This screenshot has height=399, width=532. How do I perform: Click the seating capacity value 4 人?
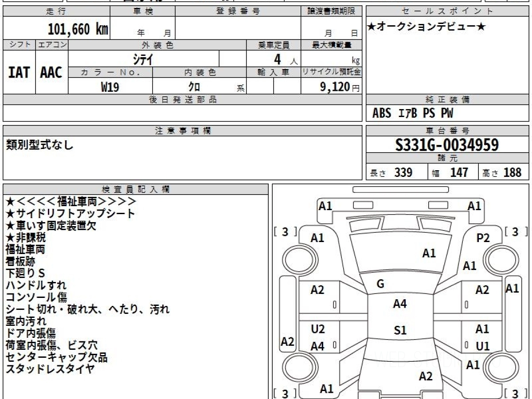point(286,59)
